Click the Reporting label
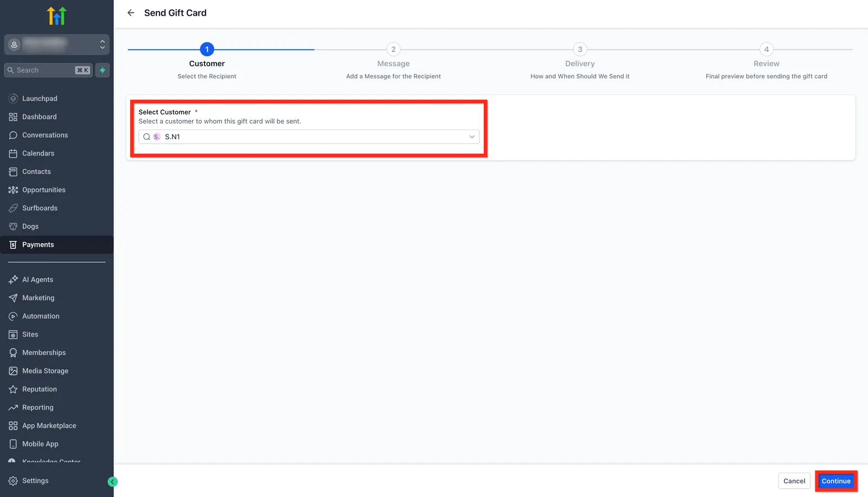The width and height of the screenshot is (868, 497). point(37,408)
